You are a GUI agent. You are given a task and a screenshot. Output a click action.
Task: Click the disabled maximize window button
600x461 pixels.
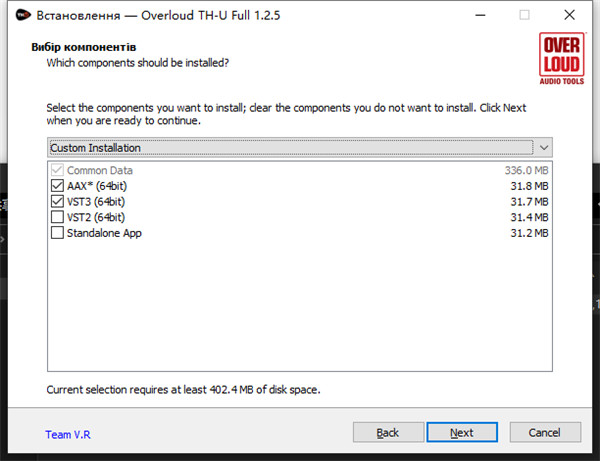524,15
